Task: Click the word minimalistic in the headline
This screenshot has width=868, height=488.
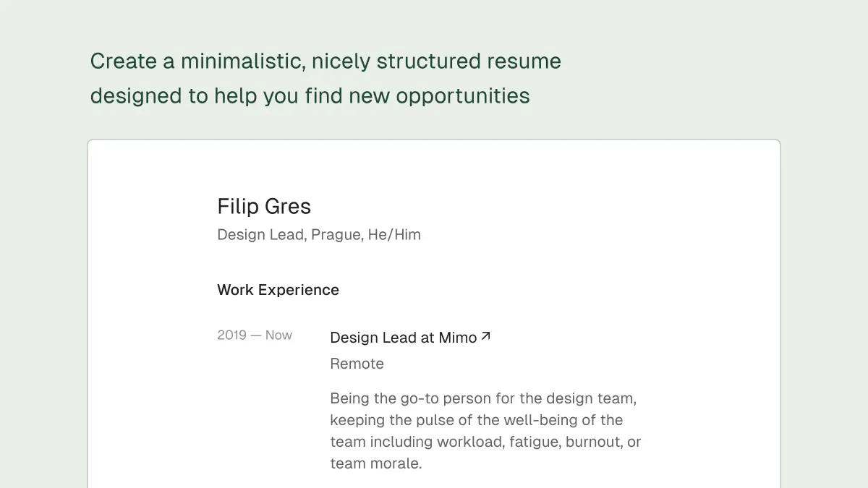Action: coord(242,61)
